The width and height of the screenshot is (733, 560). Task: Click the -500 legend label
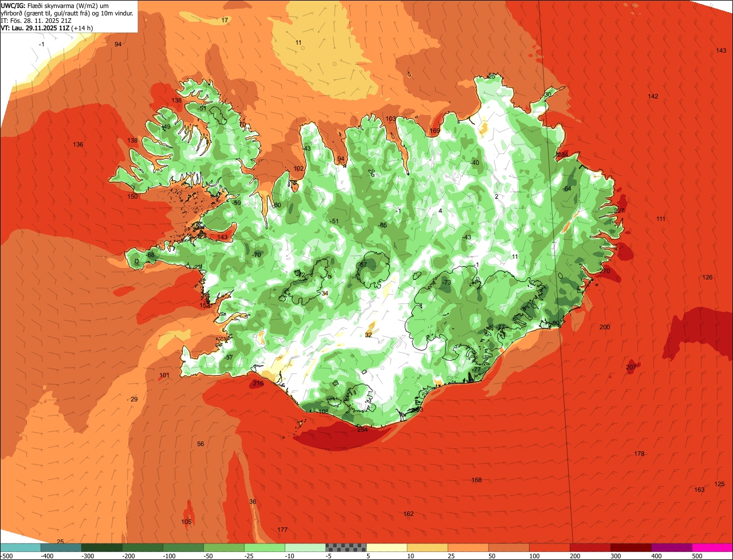[7, 555]
